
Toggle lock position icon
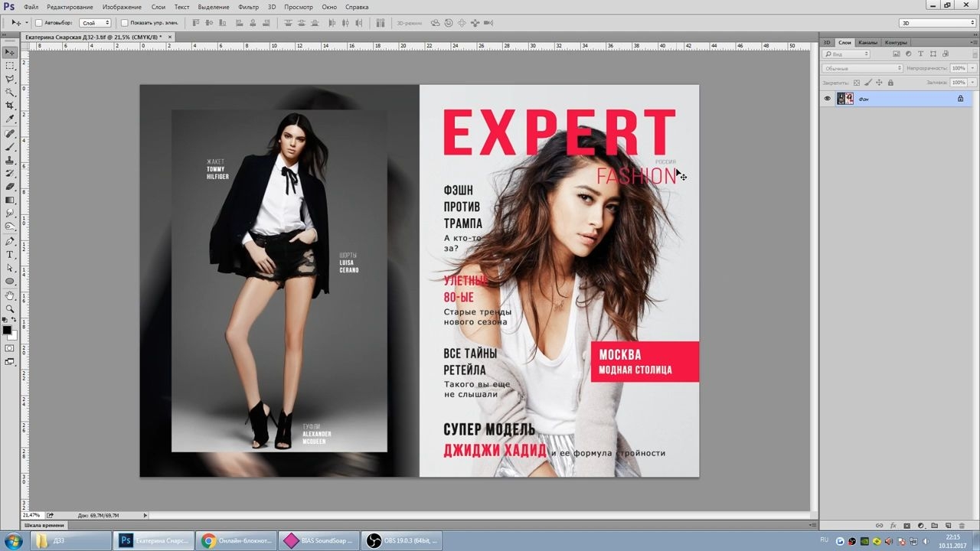pyautogui.click(x=879, y=83)
